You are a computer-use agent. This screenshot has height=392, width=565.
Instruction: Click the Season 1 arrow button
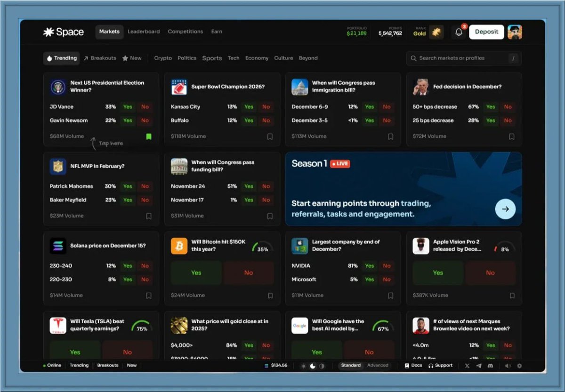[505, 209]
